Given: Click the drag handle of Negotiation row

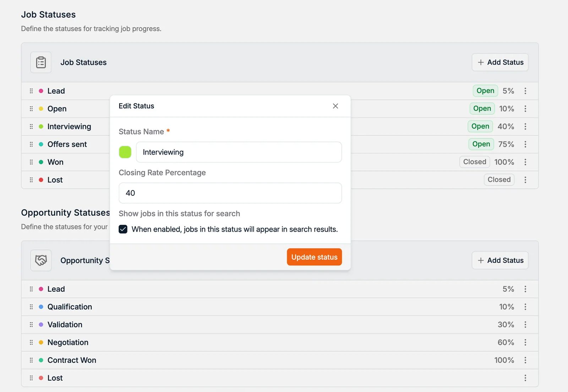Looking at the screenshot, I should (x=31, y=342).
